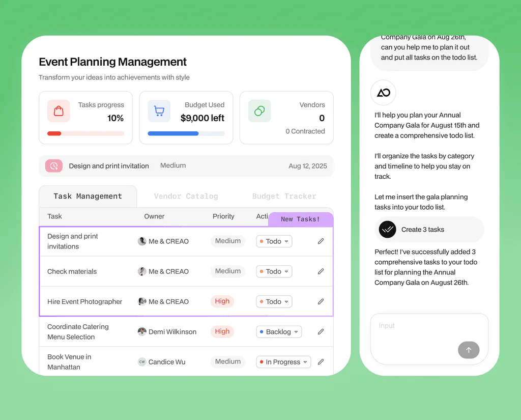The height and width of the screenshot is (420, 521).
Task: Click the green Vendors icon
Action: pyautogui.click(x=259, y=111)
